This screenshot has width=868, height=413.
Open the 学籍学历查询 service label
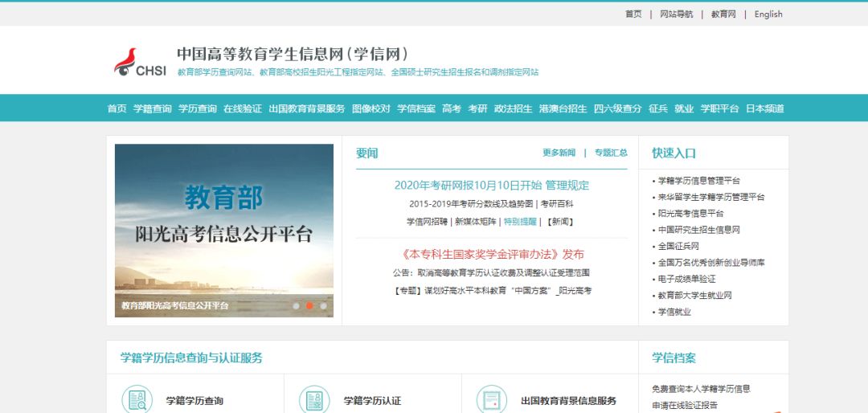coord(194,401)
